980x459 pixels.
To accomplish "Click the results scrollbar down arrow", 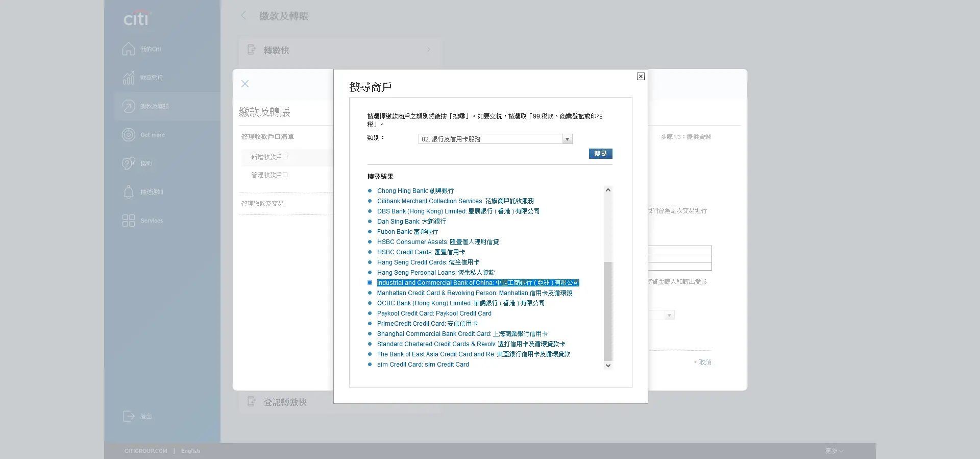I will [x=608, y=366].
